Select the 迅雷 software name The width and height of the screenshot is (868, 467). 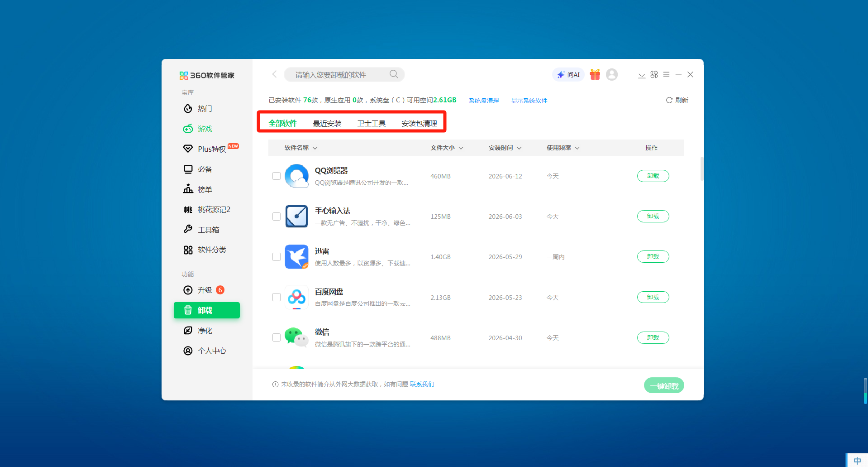[x=322, y=251]
